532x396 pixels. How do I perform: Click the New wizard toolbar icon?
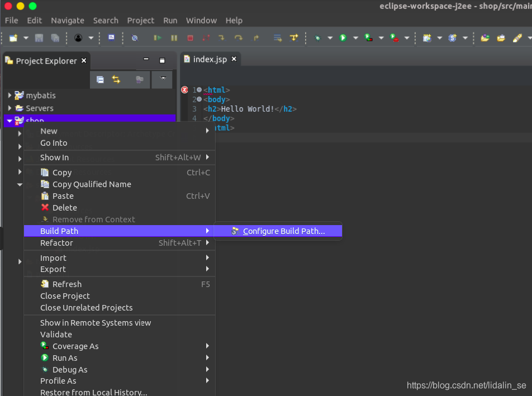point(13,37)
